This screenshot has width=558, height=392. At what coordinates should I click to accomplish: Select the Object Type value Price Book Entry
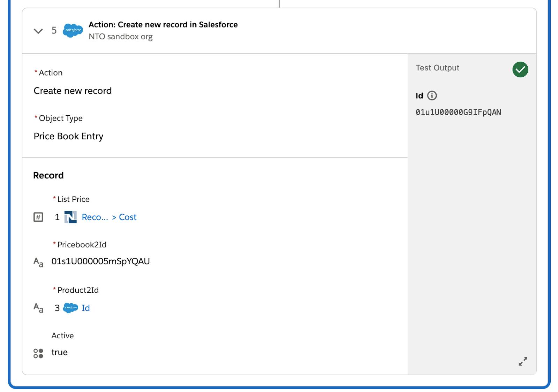pyautogui.click(x=68, y=136)
